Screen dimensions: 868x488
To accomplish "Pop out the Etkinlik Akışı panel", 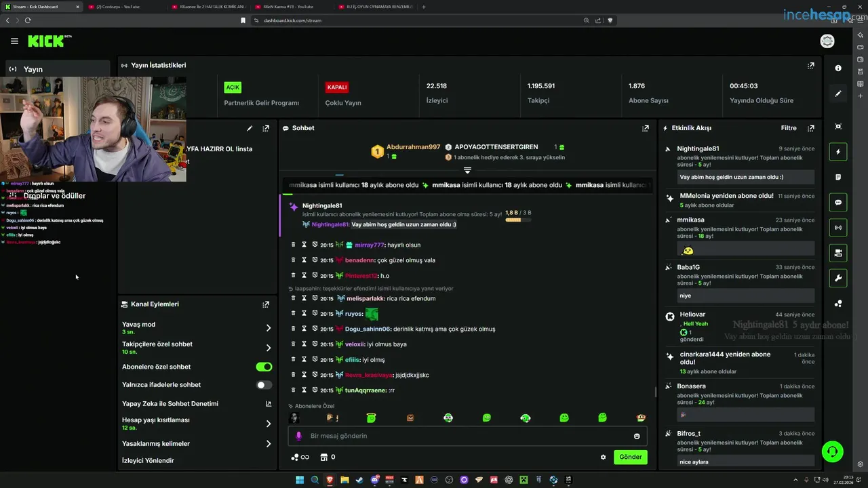I will pyautogui.click(x=810, y=128).
